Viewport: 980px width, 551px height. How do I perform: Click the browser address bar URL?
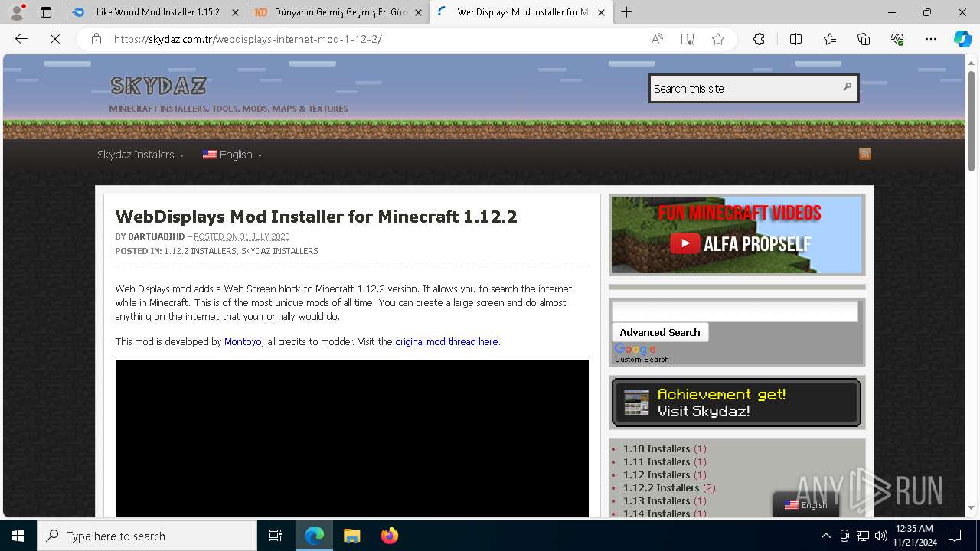point(247,39)
